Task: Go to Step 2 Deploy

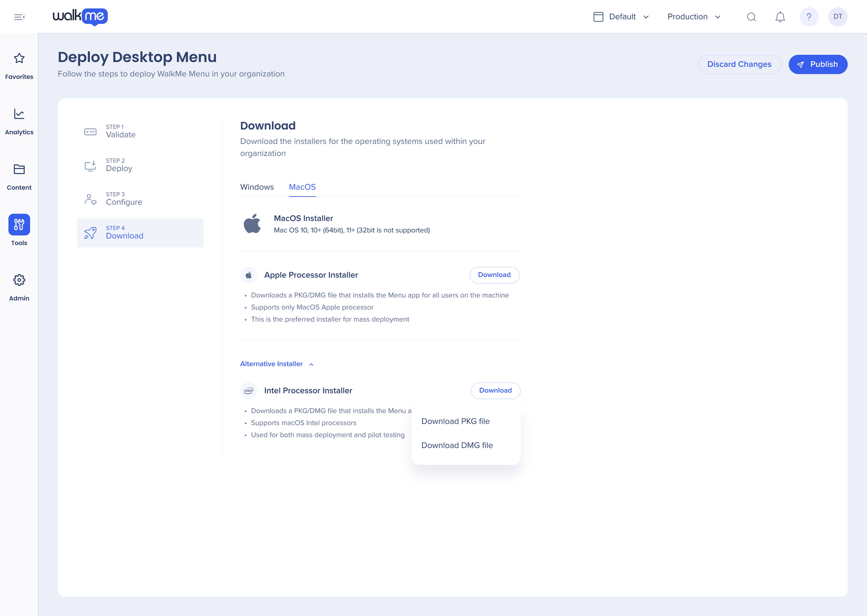Action: (140, 165)
